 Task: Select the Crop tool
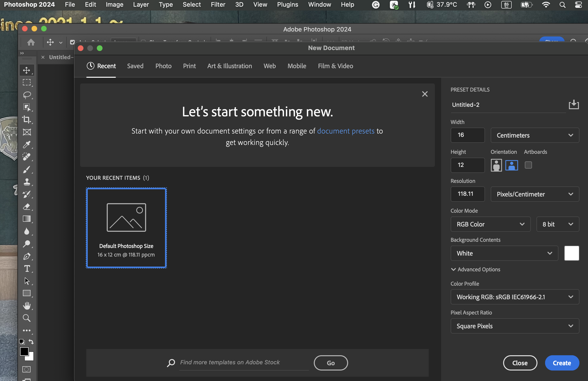[x=27, y=120]
